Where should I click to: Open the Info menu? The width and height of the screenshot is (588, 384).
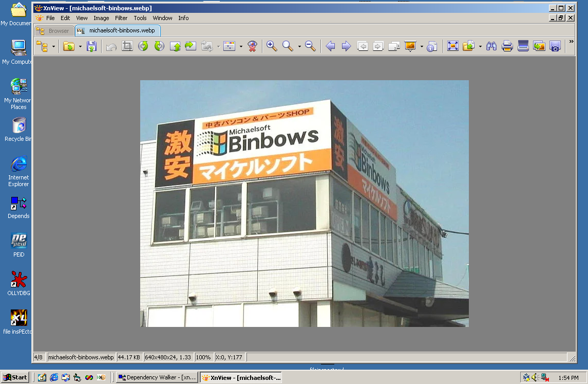tap(183, 18)
